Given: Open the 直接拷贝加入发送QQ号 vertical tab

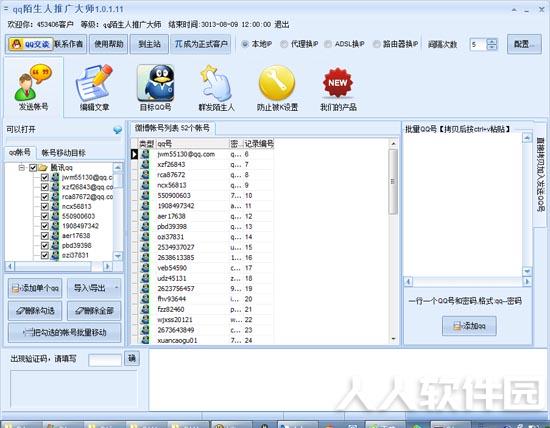Looking at the screenshot, I should 541,174.
